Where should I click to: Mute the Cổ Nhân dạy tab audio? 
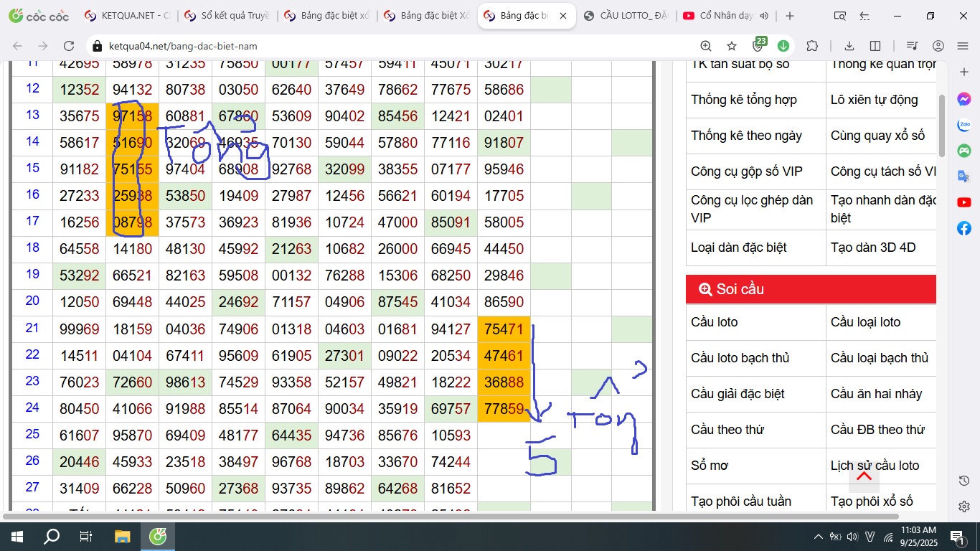[763, 16]
